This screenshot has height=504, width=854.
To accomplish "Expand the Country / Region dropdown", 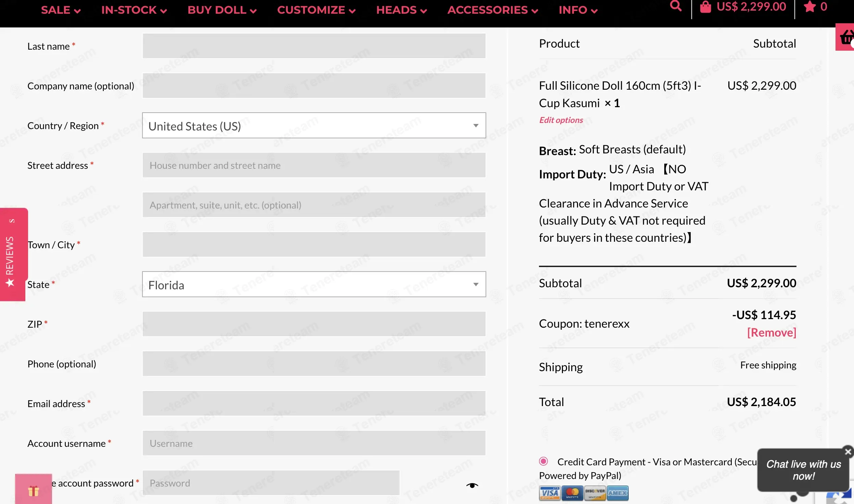I will 314,126.
